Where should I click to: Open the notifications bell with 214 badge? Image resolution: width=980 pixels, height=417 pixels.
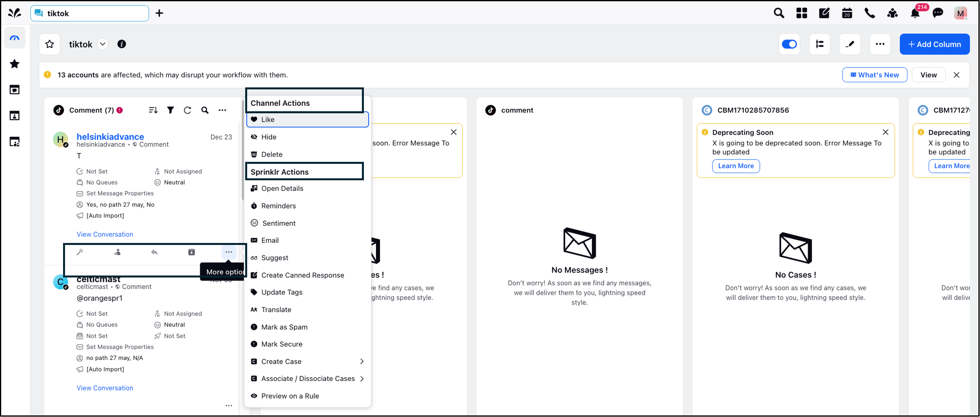coord(915,13)
